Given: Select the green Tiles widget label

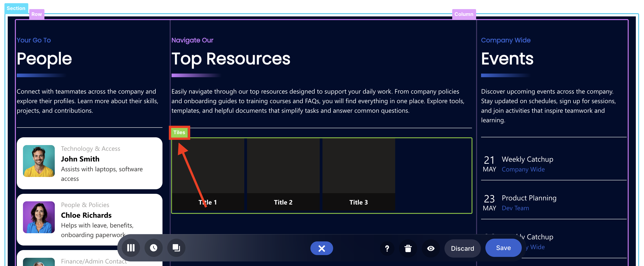Looking at the screenshot, I should point(179,133).
